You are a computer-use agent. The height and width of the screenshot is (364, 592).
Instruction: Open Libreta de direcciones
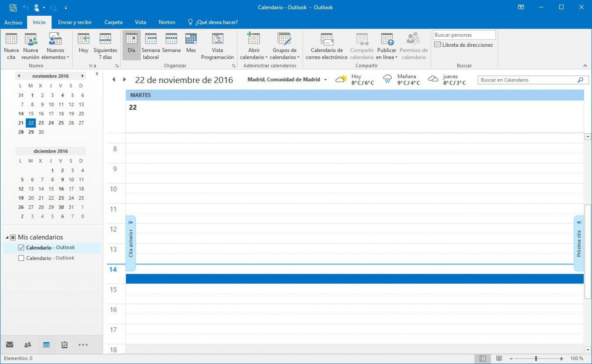(463, 45)
